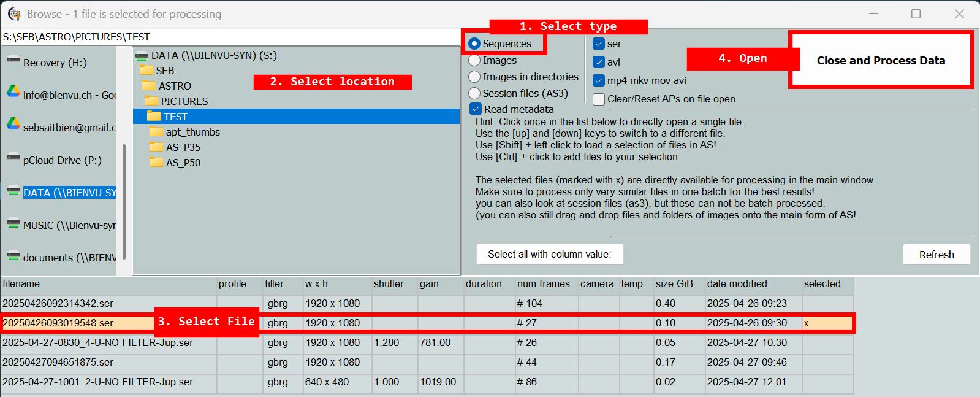The image size is (980, 397).
Task: Select the Images radio button
Action: coord(474,60)
